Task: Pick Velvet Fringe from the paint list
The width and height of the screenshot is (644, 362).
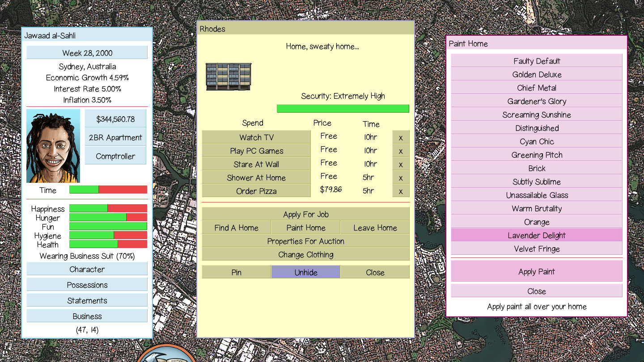Action: point(536,248)
